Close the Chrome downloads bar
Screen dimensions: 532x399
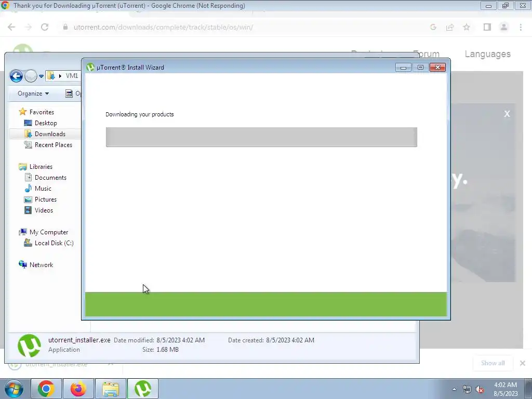(x=523, y=363)
